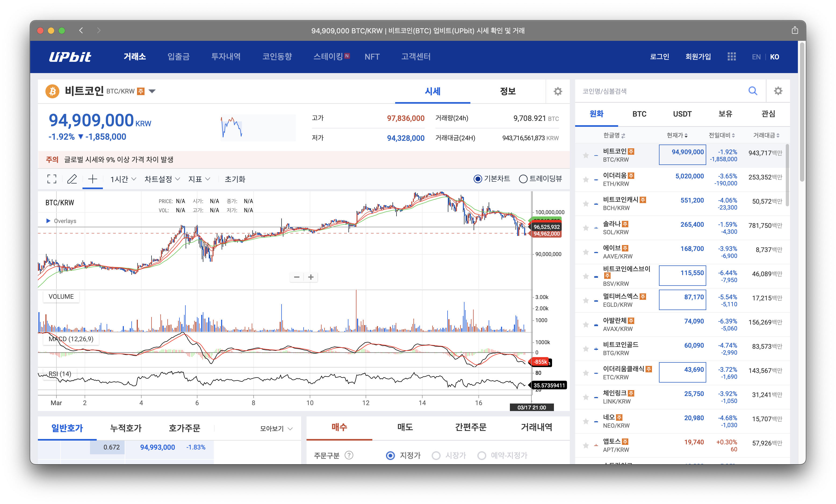Open coin list settings gear
836x504 pixels.
tap(778, 91)
